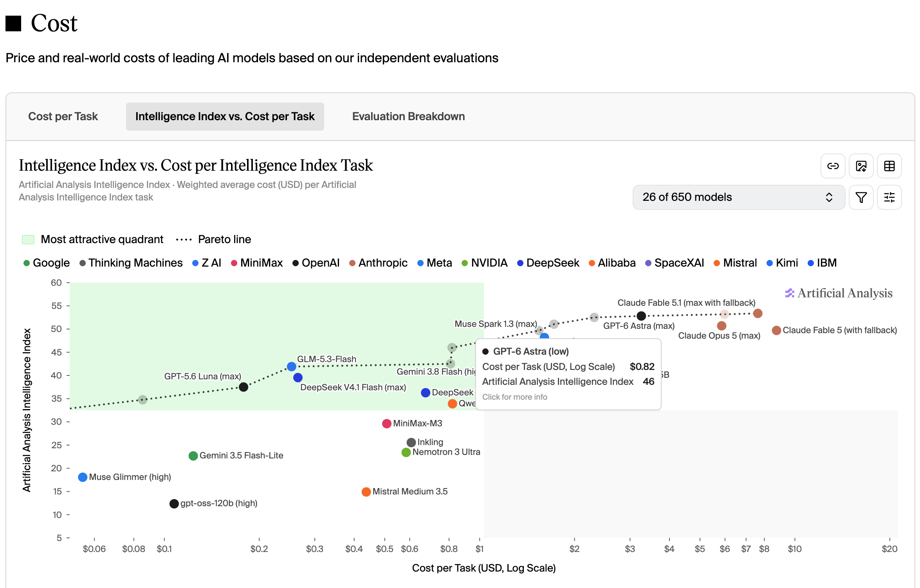Image resolution: width=920 pixels, height=588 pixels.
Task: Select the gpt-oss-120b (high) data point
Action: coord(174,504)
